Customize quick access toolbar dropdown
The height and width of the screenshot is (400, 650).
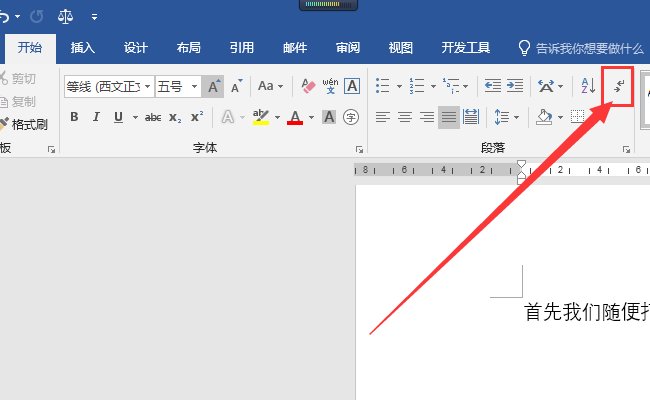pyautogui.click(x=95, y=17)
